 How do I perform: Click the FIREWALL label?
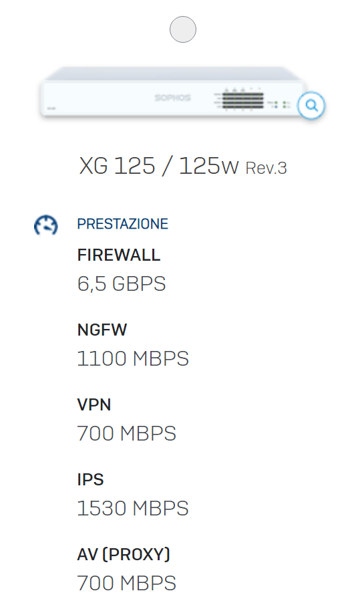point(119,255)
